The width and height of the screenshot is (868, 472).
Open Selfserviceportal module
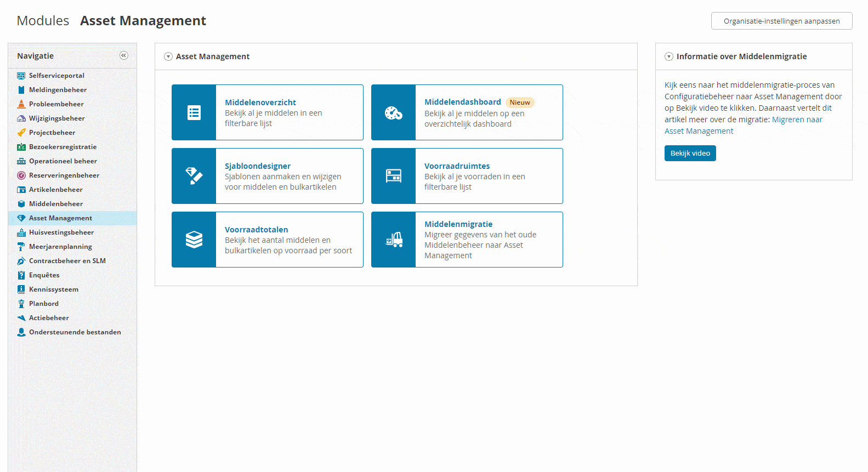[x=56, y=76]
